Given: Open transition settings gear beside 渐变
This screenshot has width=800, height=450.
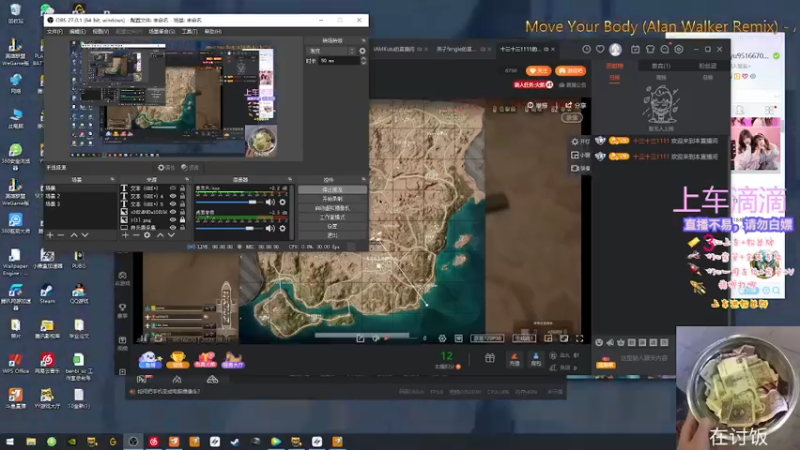Looking at the screenshot, I should point(362,51).
